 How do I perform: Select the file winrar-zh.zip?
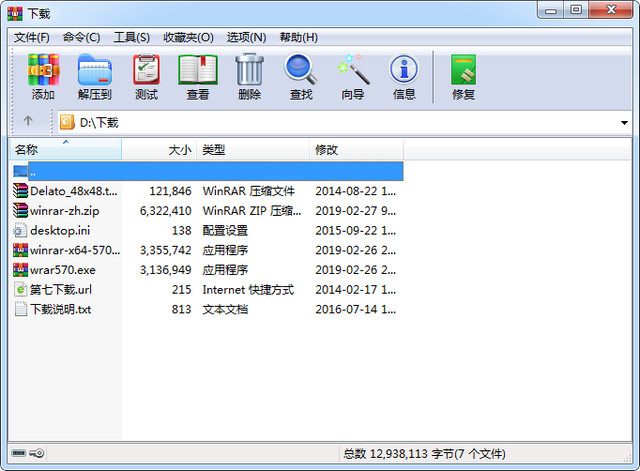click(64, 211)
